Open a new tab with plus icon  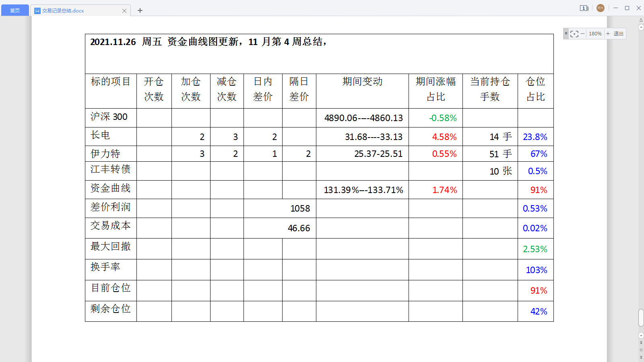click(x=140, y=10)
